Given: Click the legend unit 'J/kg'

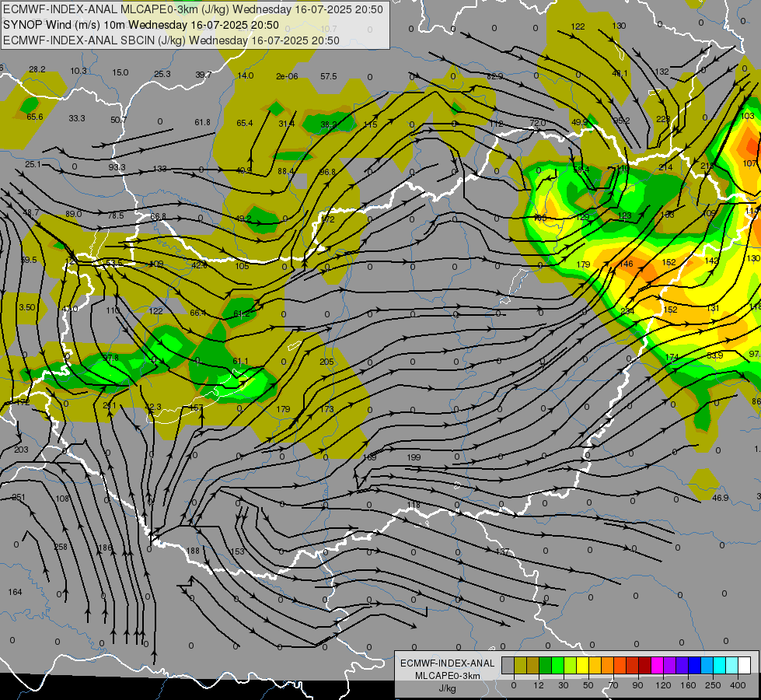Looking at the screenshot, I should point(448,688).
